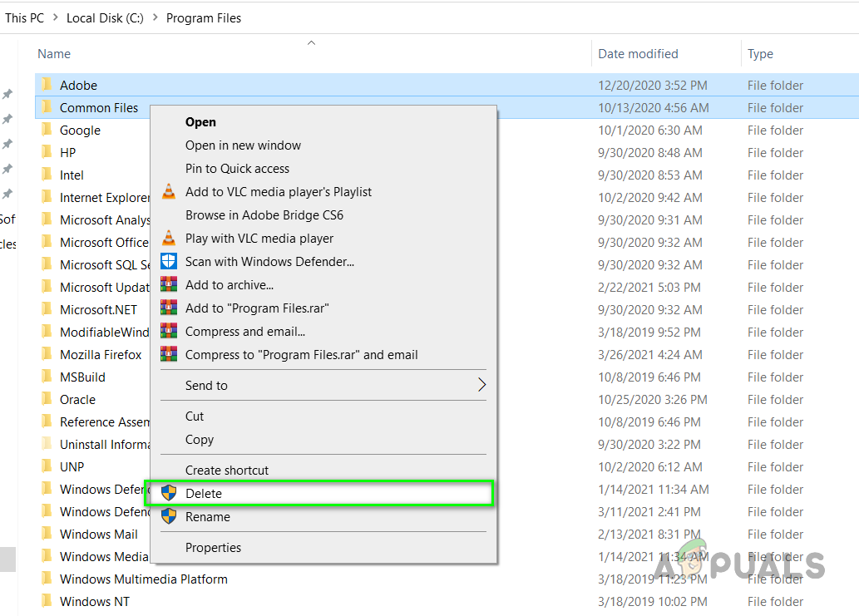859x616 pixels.
Task: Click WinRAR icon beside Add to "Program Files.rar"
Action: point(169,308)
